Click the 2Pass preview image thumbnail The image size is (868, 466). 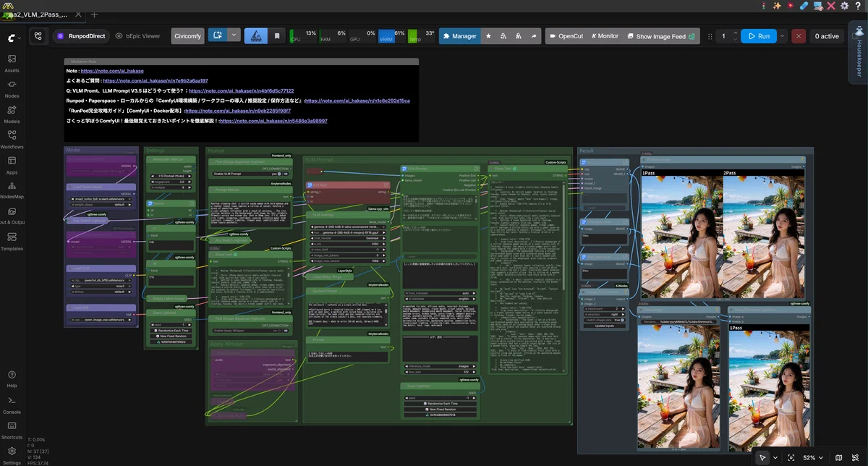coord(762,235)
